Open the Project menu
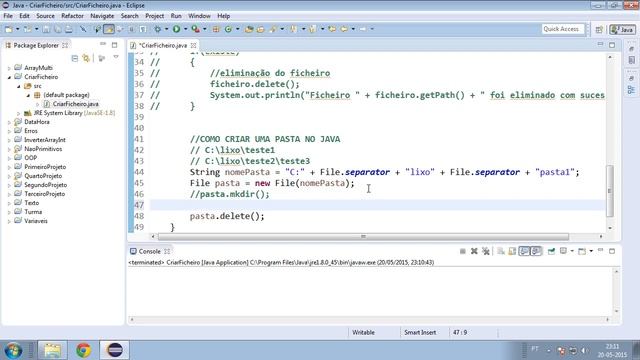 [x=155, y=16]
